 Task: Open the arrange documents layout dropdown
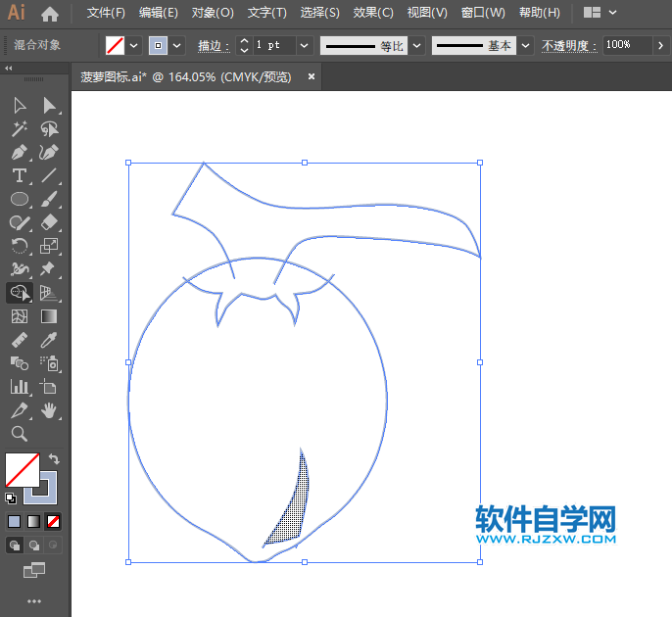tap(600, 13)
